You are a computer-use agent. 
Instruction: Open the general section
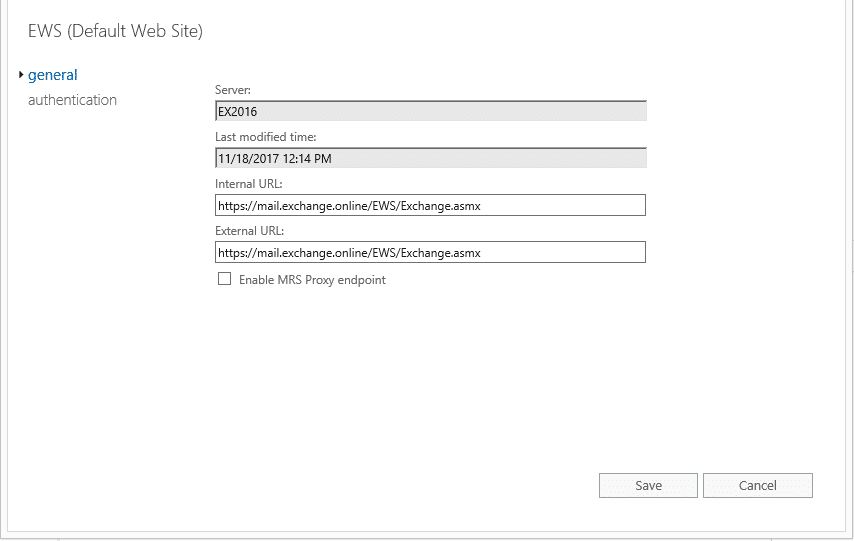(53, 75)
